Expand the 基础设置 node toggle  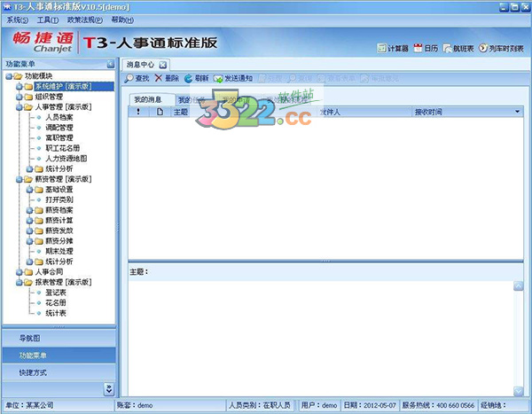30,190
